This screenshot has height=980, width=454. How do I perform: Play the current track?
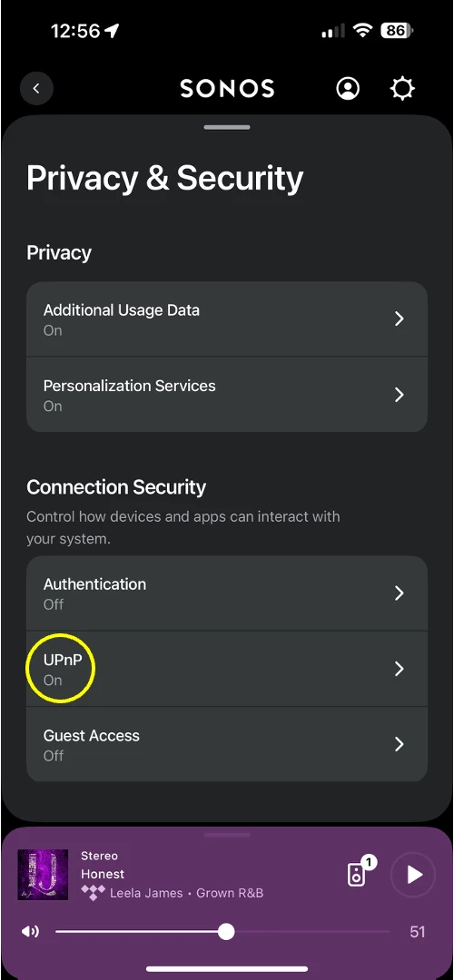[x=413, y=875]
